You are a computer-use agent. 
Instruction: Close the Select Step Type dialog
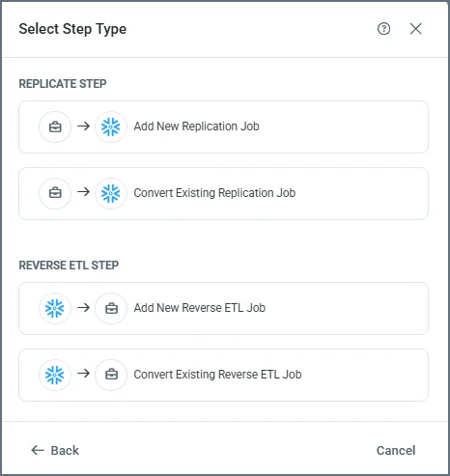pos(415,29)
